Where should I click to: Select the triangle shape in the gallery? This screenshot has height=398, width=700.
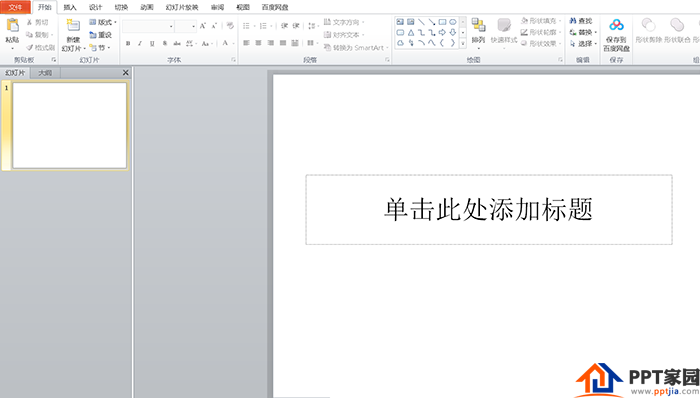[x=411, y=33]
